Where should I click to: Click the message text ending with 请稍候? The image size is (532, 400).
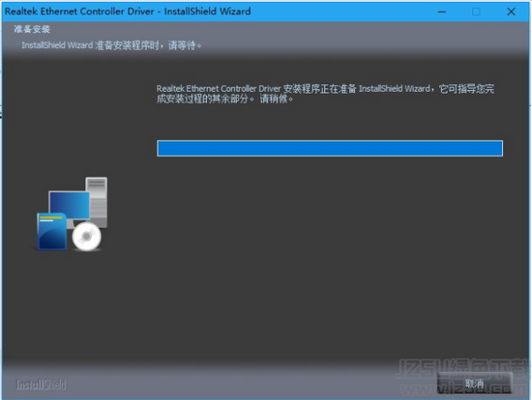325,94
